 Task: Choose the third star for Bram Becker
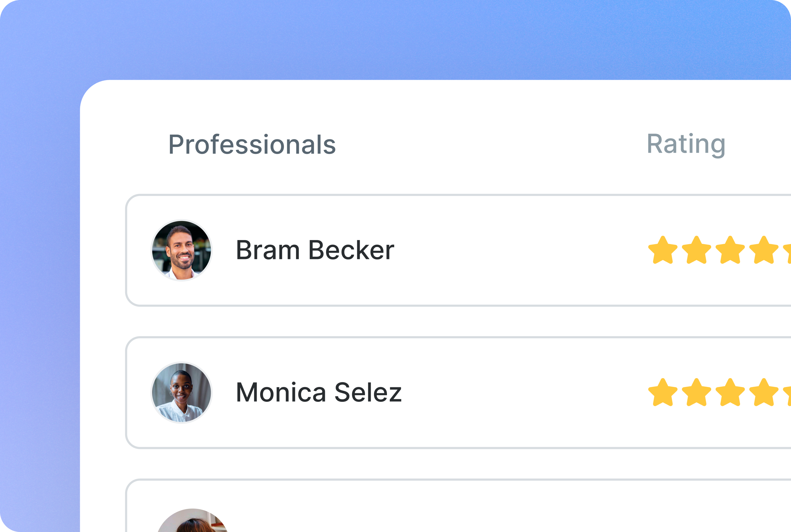pyautogui.click(x=730, y=250)
